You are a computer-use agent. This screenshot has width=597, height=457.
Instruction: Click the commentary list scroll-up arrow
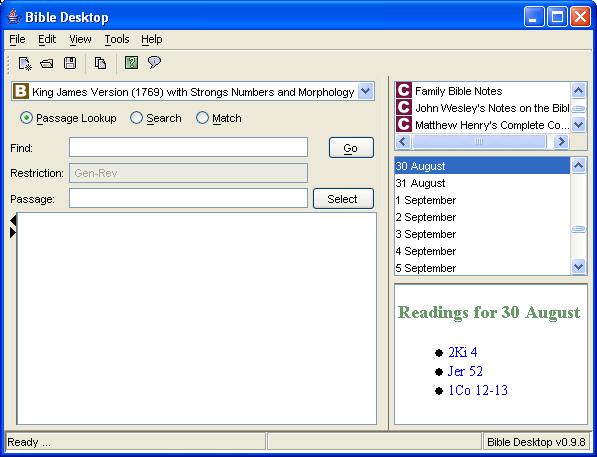coord(578,90)
